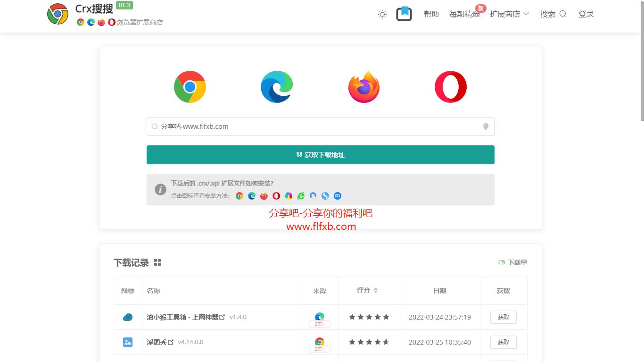Click the 来源 column header
This screenshot has height=362, width=644.
coord(320,291)
